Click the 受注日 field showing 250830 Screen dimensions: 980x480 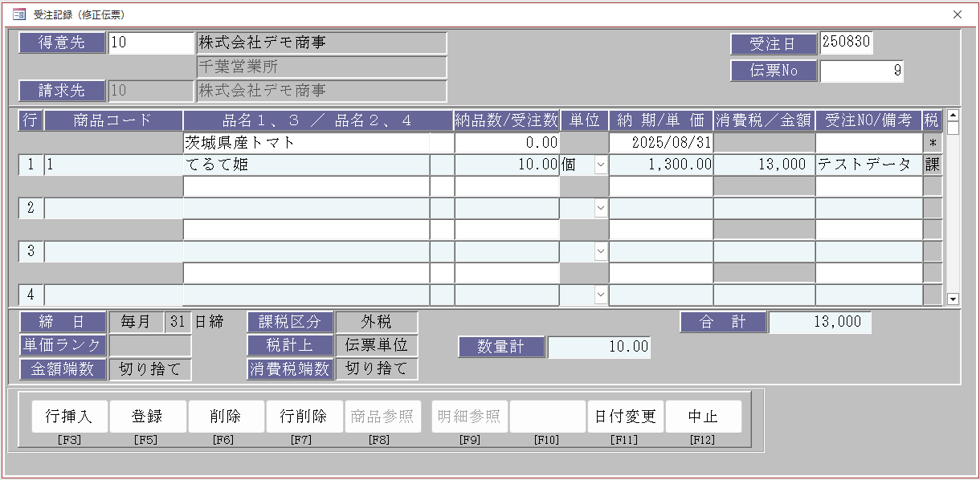[846, 43]
